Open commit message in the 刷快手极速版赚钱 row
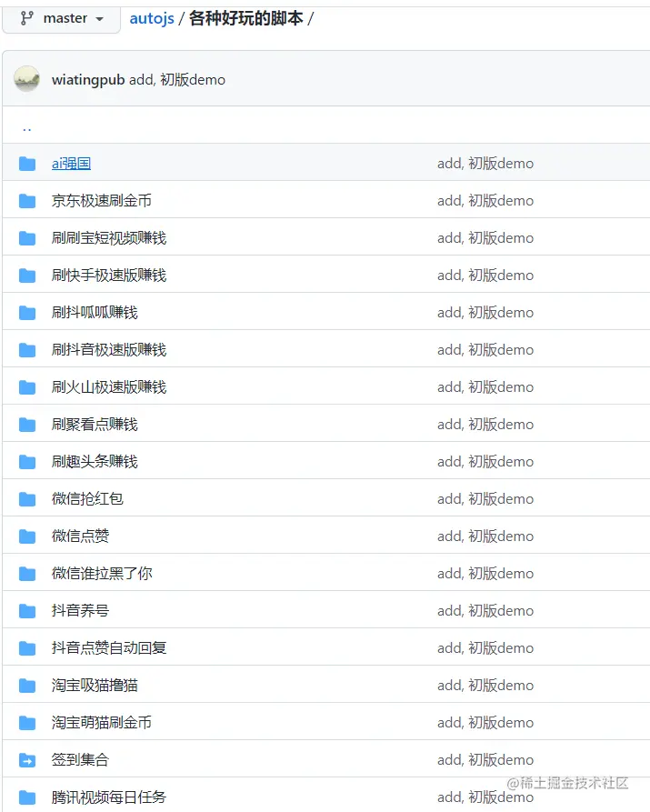The width and height of the screenshot is (650, 812). [485, 276]
